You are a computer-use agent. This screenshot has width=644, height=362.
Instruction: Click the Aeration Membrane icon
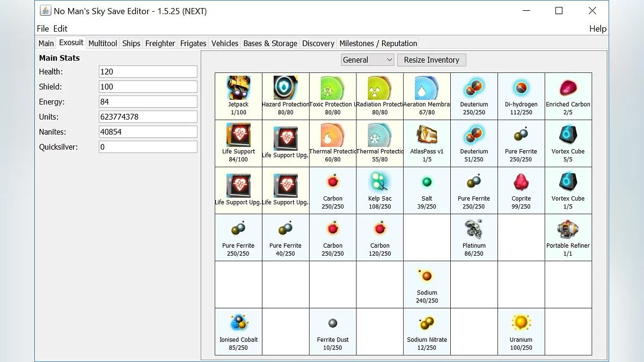click(x=427, y=87)
